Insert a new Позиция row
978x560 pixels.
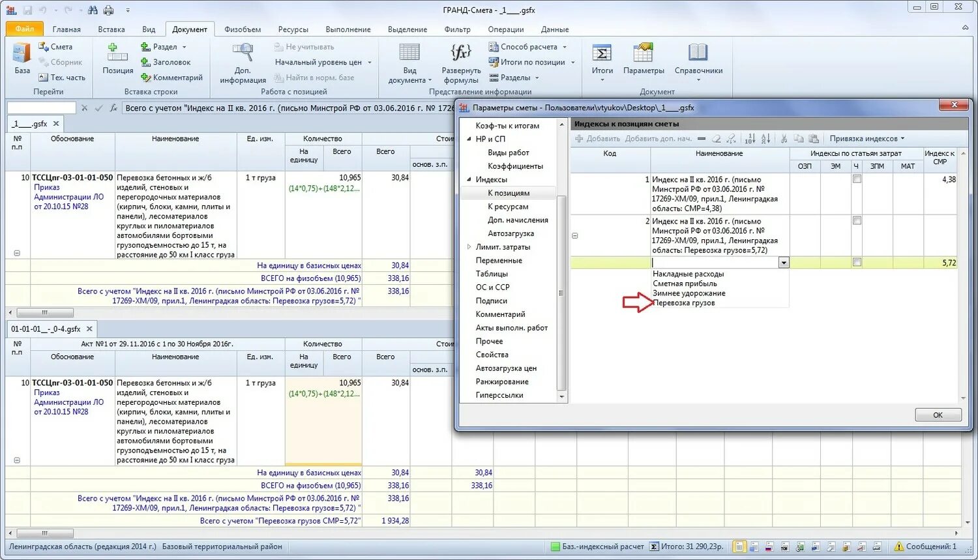point(117,59)
